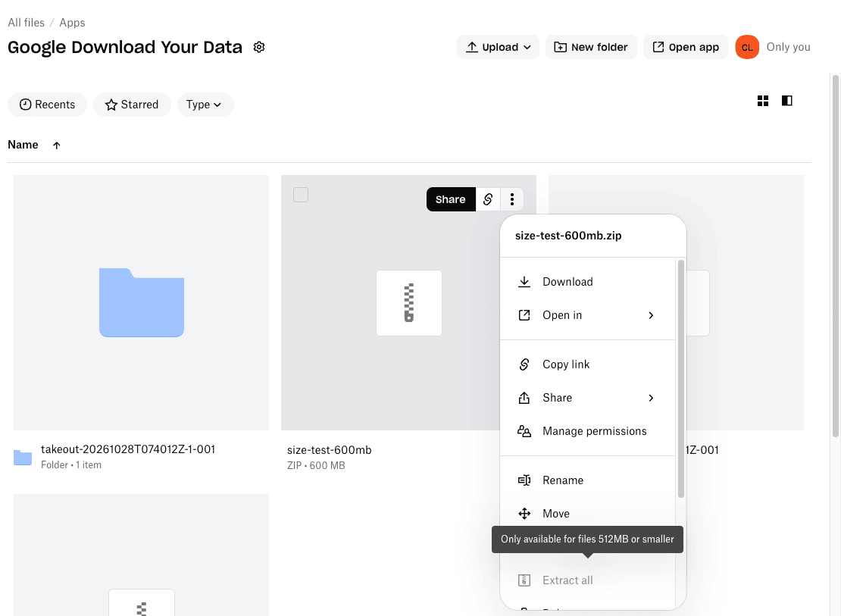Viewport: 841px width, 616px height.
Task: Click the Manage permissions people icon
Action: (x=524, y=431)
